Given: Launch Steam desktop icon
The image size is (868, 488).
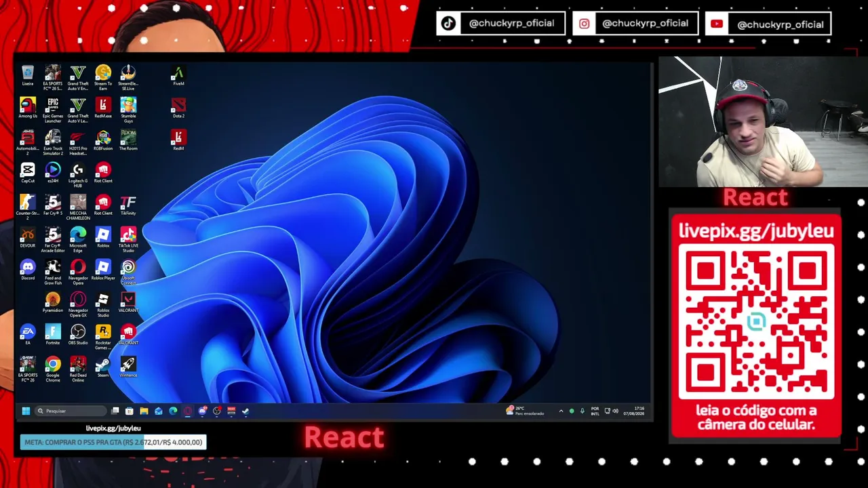Looking at the screenshot, I should [x=103, y=369].
